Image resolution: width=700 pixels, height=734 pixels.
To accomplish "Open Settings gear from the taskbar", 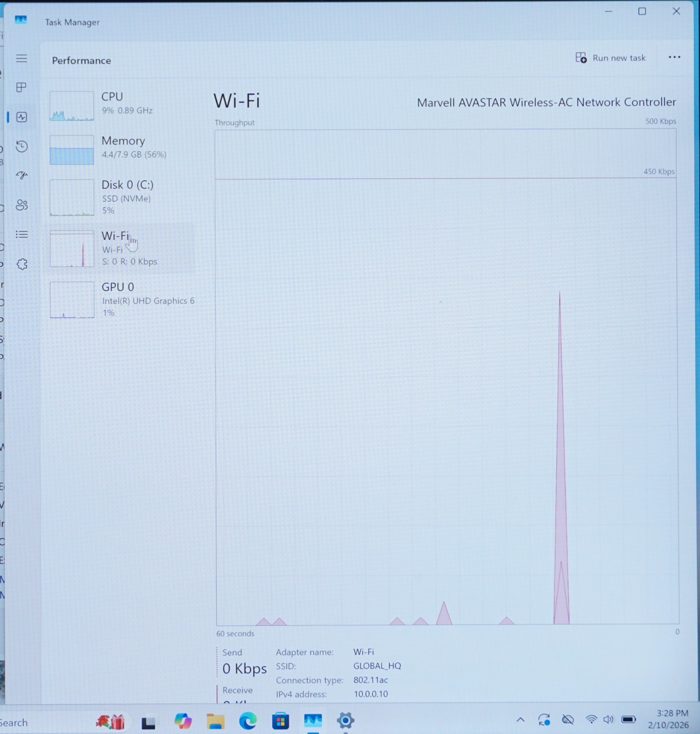I will [x=346, y=721].
